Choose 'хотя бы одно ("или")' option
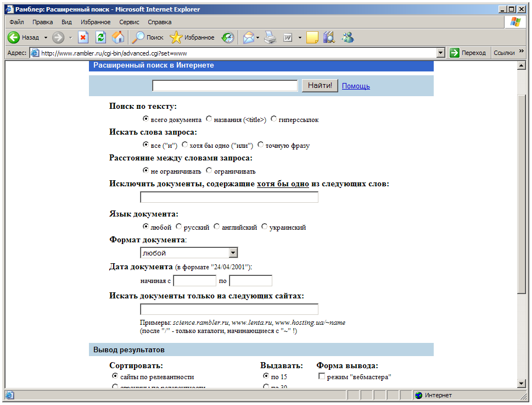This screenshot has width=532, height=405. [x=184, y=145]
